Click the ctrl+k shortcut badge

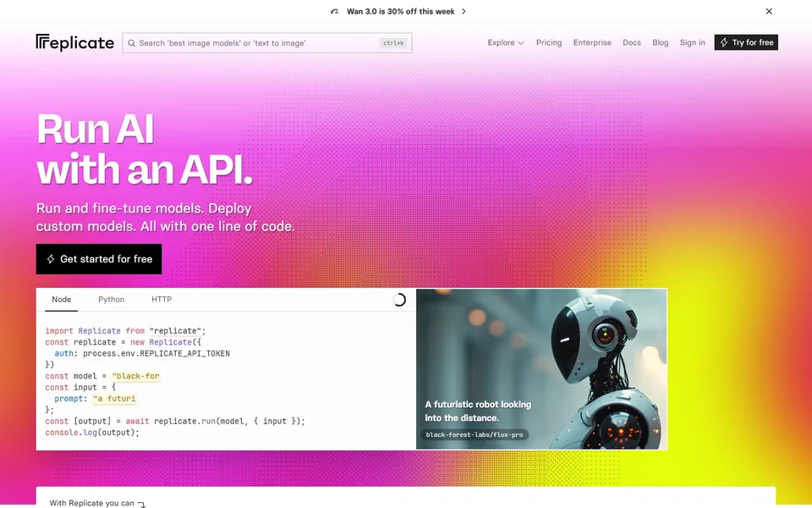pos(393,43)
